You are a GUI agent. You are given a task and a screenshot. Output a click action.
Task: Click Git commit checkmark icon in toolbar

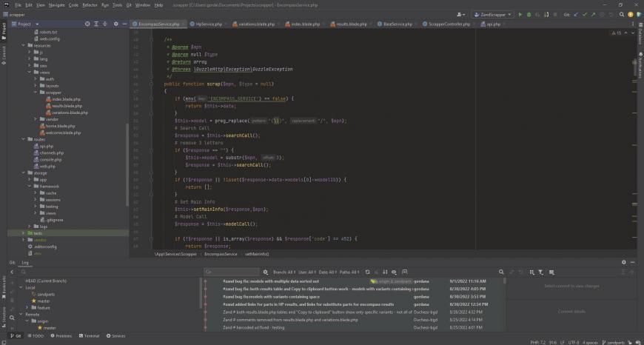point(585,14)
